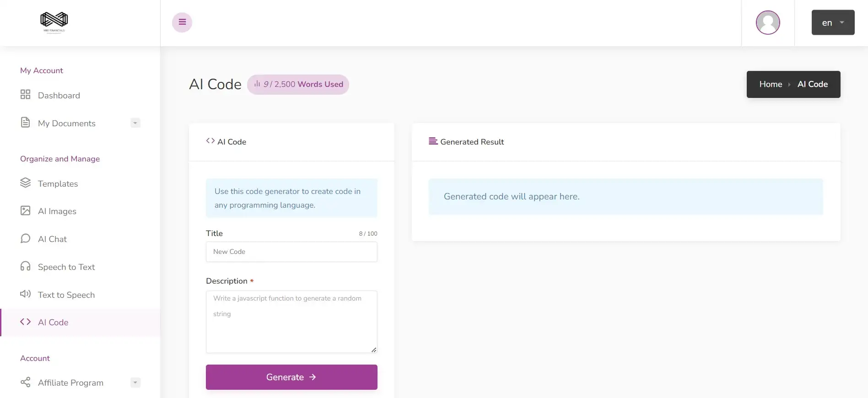Click Affiliate Program in the sidebar
868x398 pixels.
70,383
